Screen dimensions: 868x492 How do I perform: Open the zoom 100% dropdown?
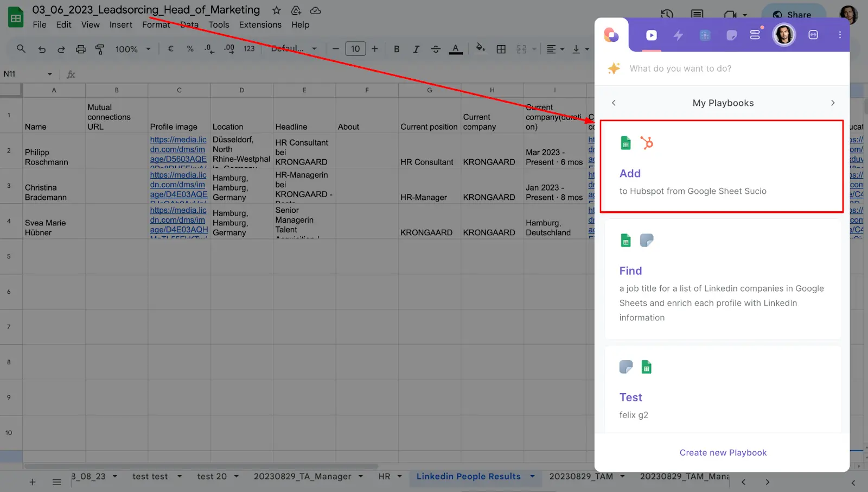[133, 49]
